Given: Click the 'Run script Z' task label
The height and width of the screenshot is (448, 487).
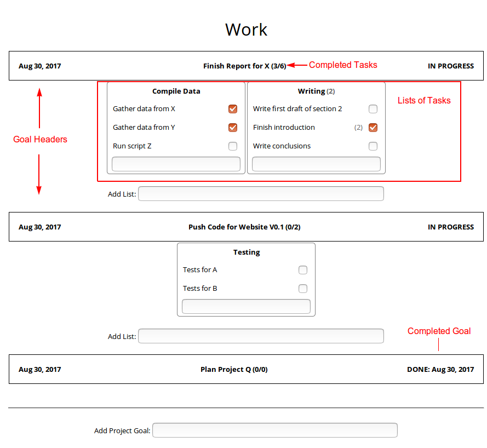Looking at the screenshot, I should [132, 146].
